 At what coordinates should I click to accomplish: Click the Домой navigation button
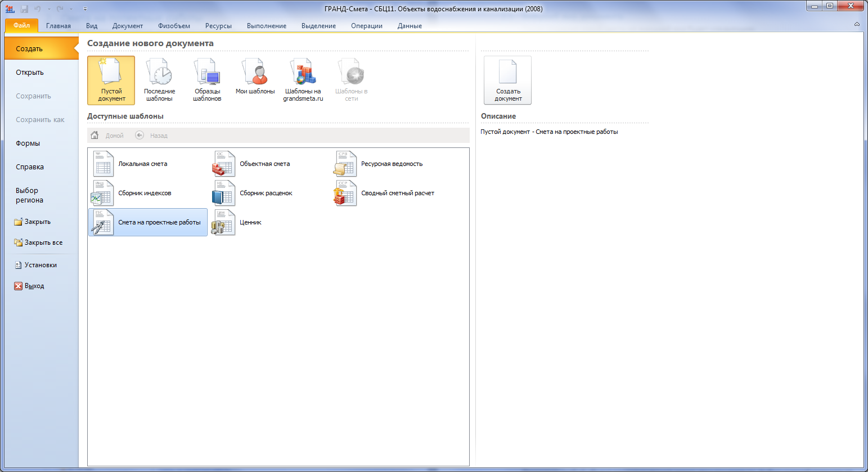[x=107, y=136]
